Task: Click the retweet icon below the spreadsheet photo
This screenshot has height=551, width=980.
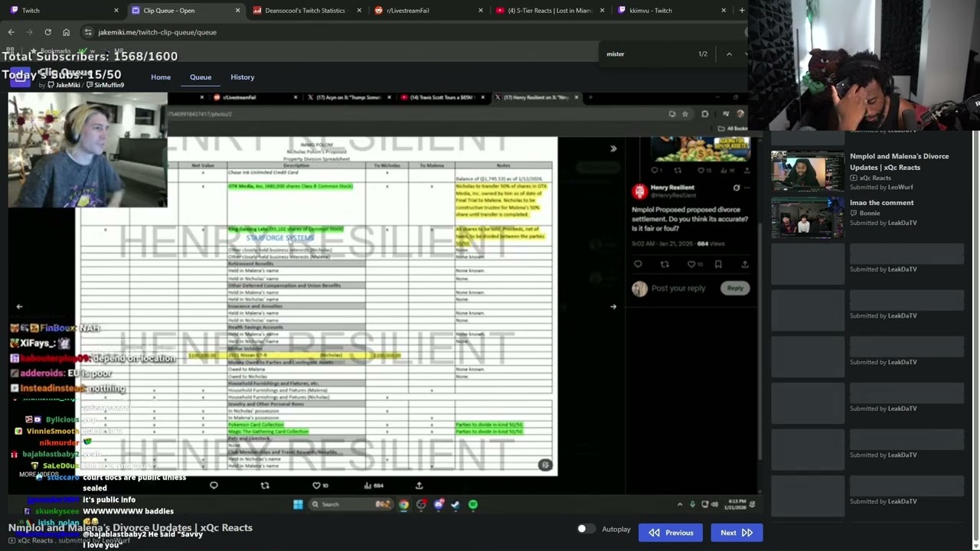Action: 265,485
